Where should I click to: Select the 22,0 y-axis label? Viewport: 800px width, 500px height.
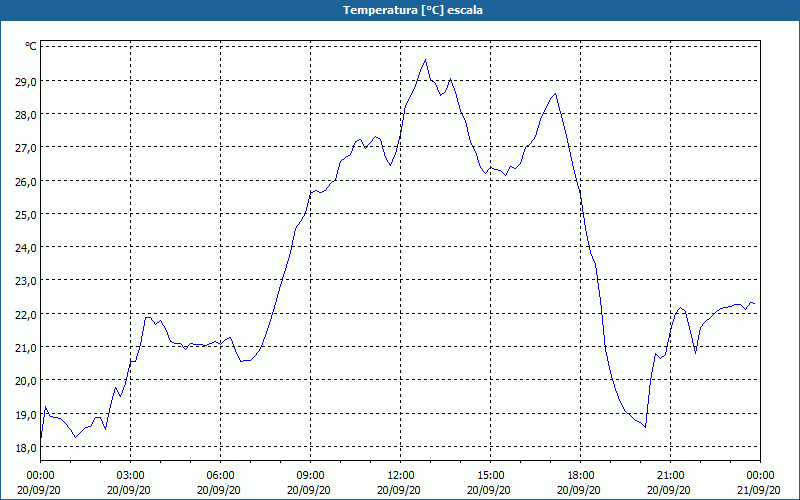[27, 315]
